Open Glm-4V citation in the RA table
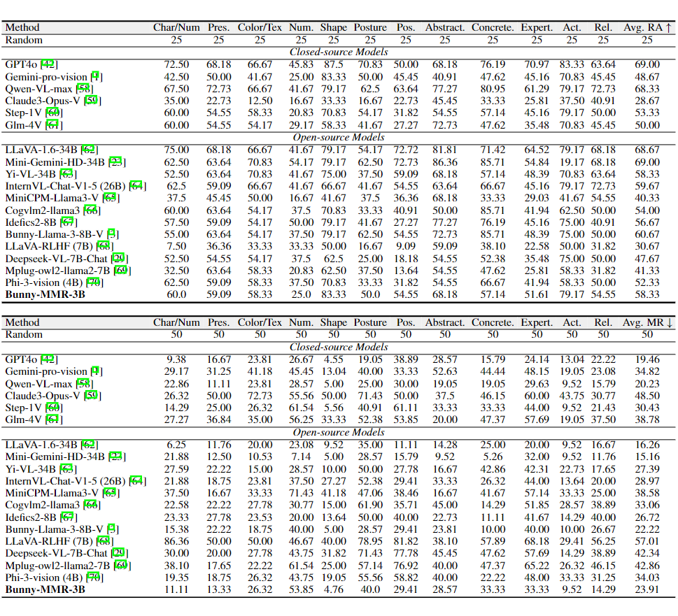This screenshot has height=616, width=678. coord(54,125)
